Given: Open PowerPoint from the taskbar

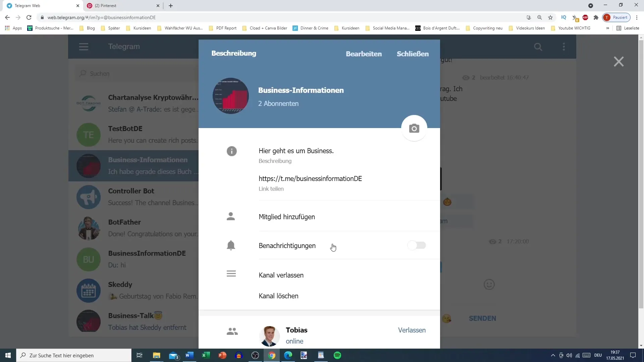Looking at the screenshot, I should coord(222,355).
